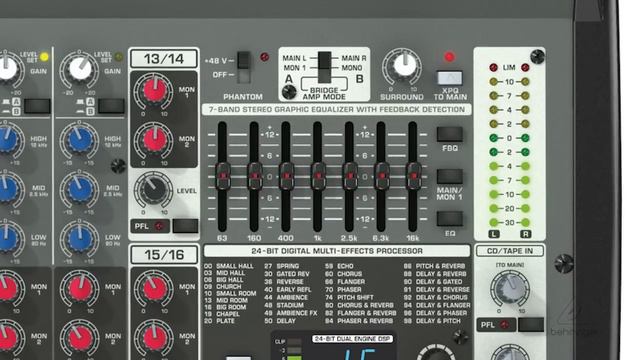Grab the 2.5k equalizer fader

pos(350,176)
